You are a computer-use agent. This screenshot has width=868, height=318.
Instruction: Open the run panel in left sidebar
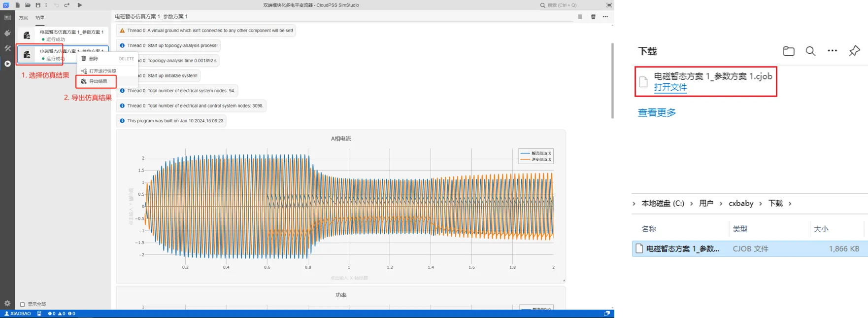tap(7, 64)
